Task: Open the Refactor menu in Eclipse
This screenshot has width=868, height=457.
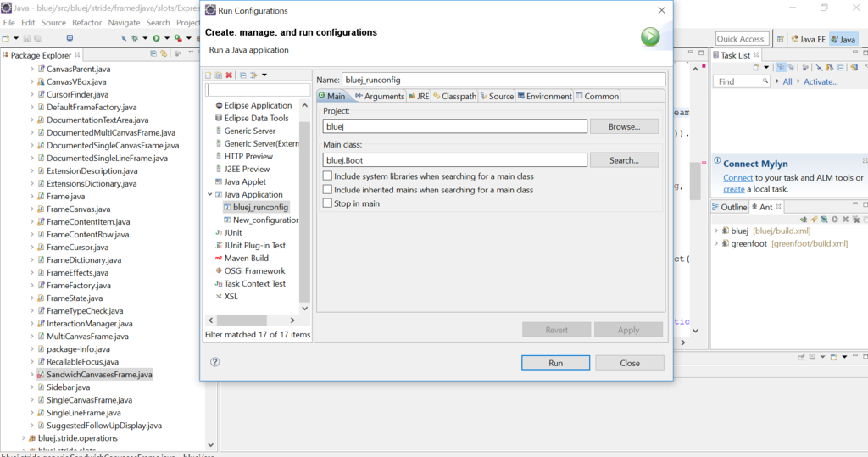Action: pyautogui.click(x=87, y=23)
